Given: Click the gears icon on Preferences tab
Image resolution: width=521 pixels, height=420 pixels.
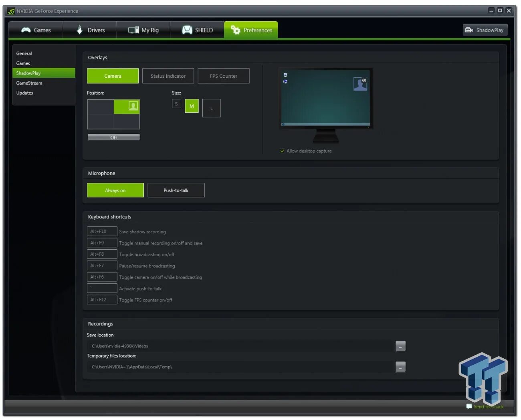Looking at the screenshot, I should [236, 30].
